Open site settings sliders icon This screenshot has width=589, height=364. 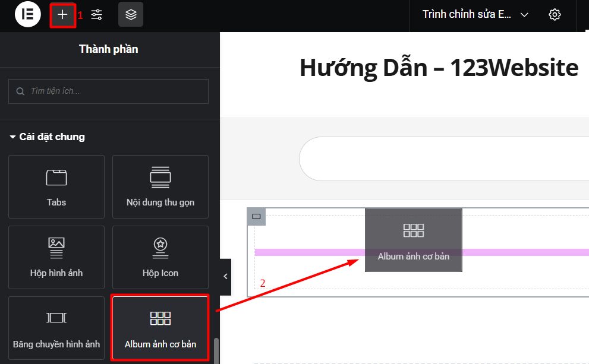tap(96, 15)
